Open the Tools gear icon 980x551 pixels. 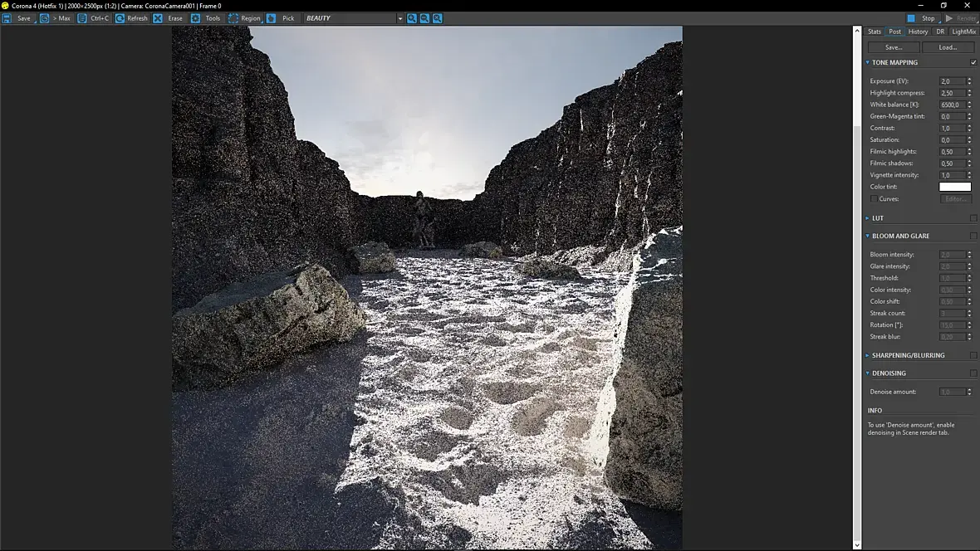click(196, 19)
